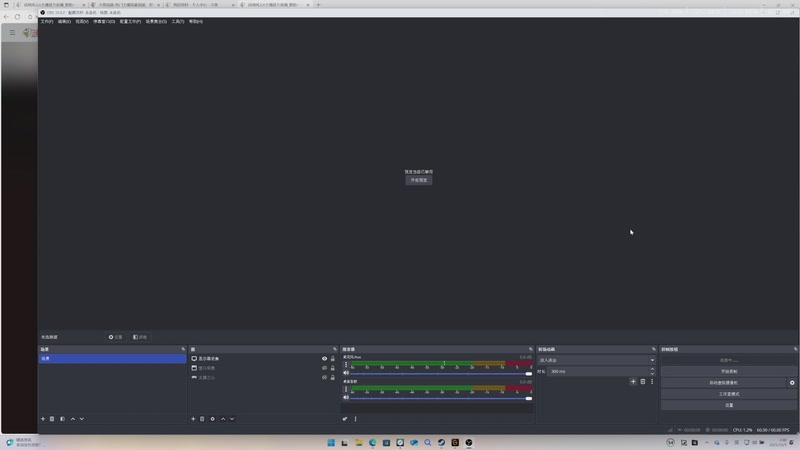Mute the Mic/Aux channel speaker icon

click(x=346, y=373)
